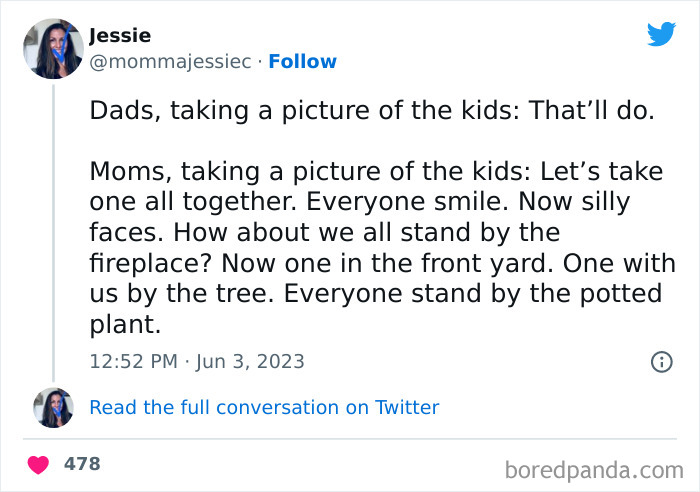Image resolution: width=700 pixels, height=492 pixels.
Task: Click the "Moms, taking a picture" text
Action: [250, 171]
